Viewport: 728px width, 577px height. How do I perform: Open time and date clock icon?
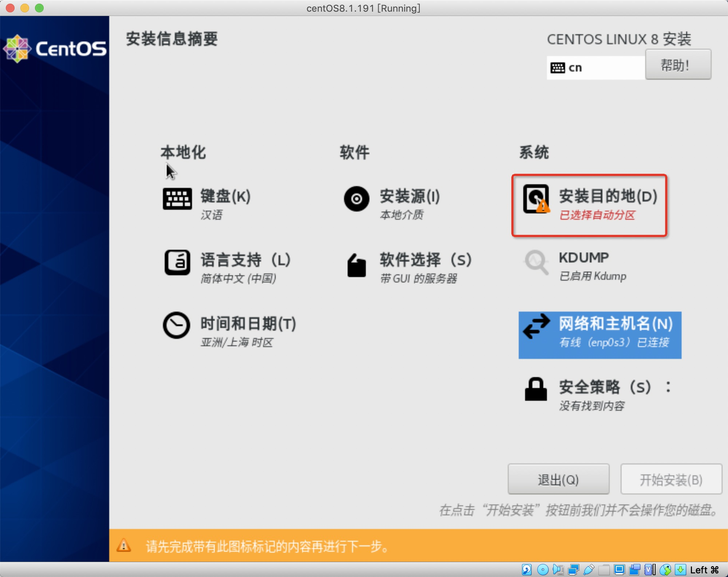coord(177,325)
